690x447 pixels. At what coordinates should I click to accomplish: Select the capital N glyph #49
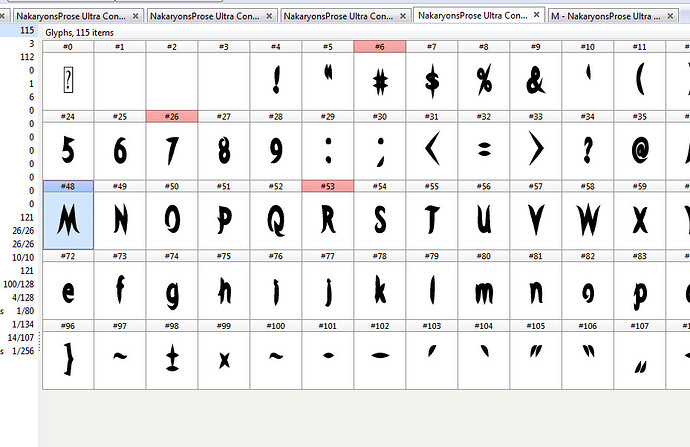click(x=120, y=220)
